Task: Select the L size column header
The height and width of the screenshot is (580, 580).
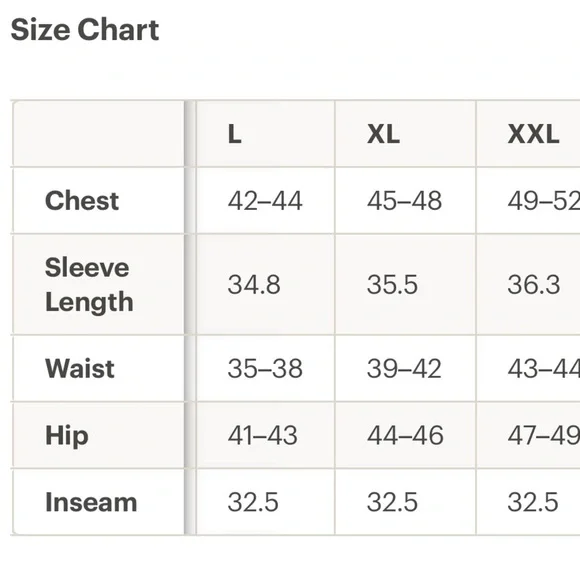Action: [265, 134]
